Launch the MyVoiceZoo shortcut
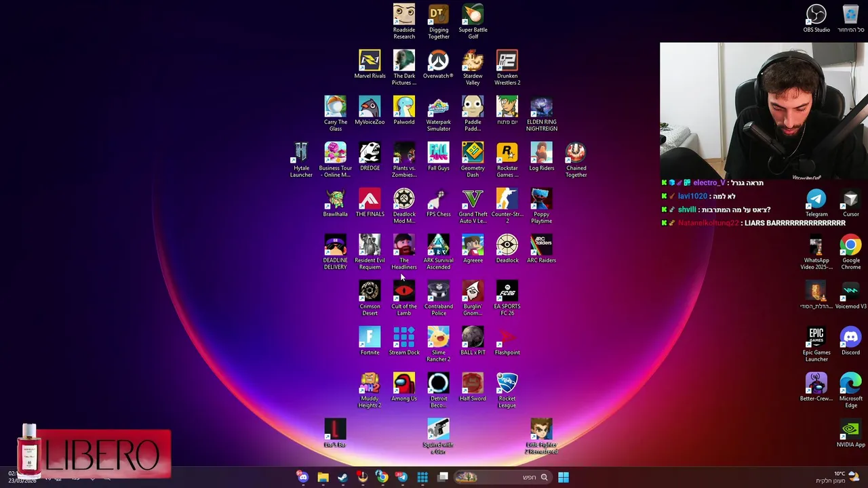 370,110
